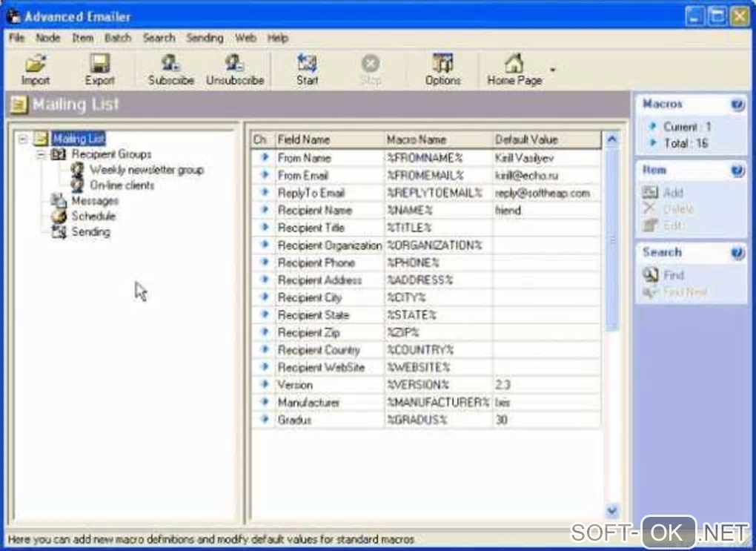The height and width of the screenshot is (551, 756).
Task: Click the Find magnifier icon
Action: pyautogui.click(x=651, y=274)
